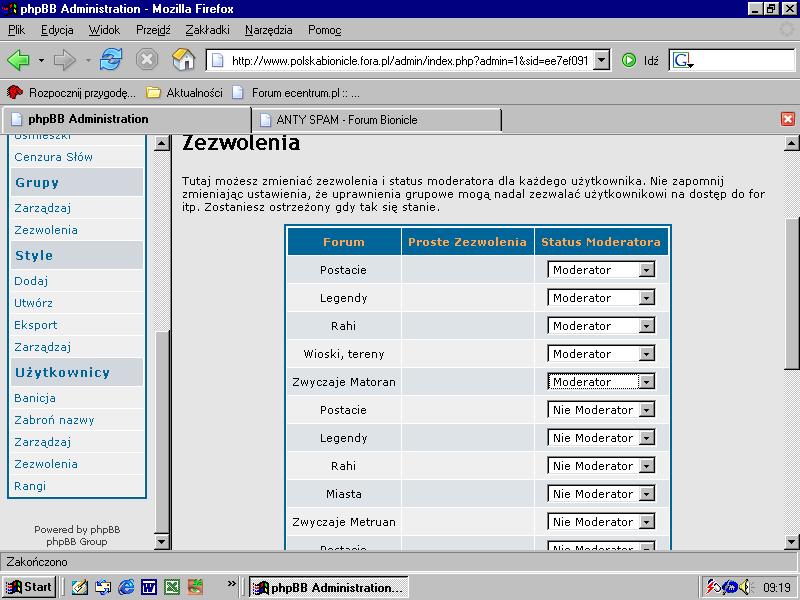This screenshot has width=800, height=600.
Task: Open the Start menu
Action: pos(28,587)
